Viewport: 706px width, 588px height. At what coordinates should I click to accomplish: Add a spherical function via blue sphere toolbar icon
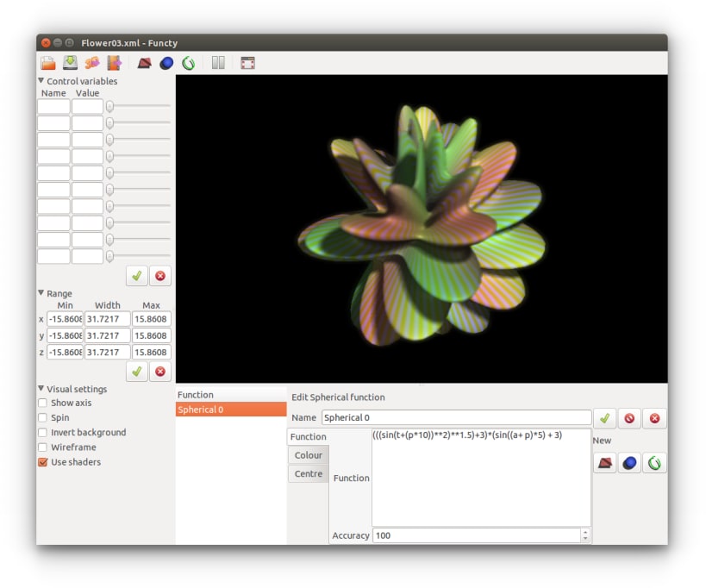click(x=166, y=63)
